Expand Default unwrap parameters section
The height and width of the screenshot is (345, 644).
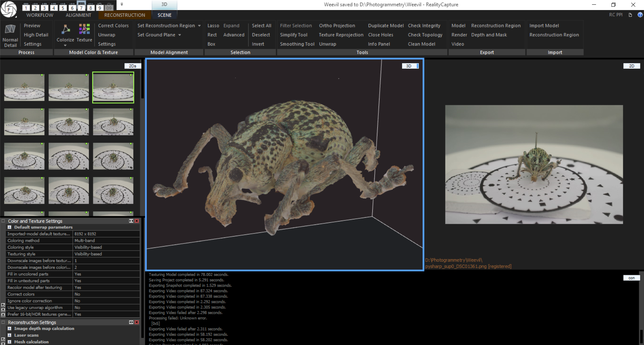click(9, 227)
